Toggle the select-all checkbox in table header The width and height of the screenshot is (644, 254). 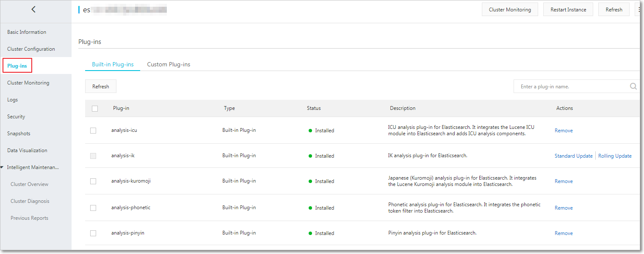[95, 109]
